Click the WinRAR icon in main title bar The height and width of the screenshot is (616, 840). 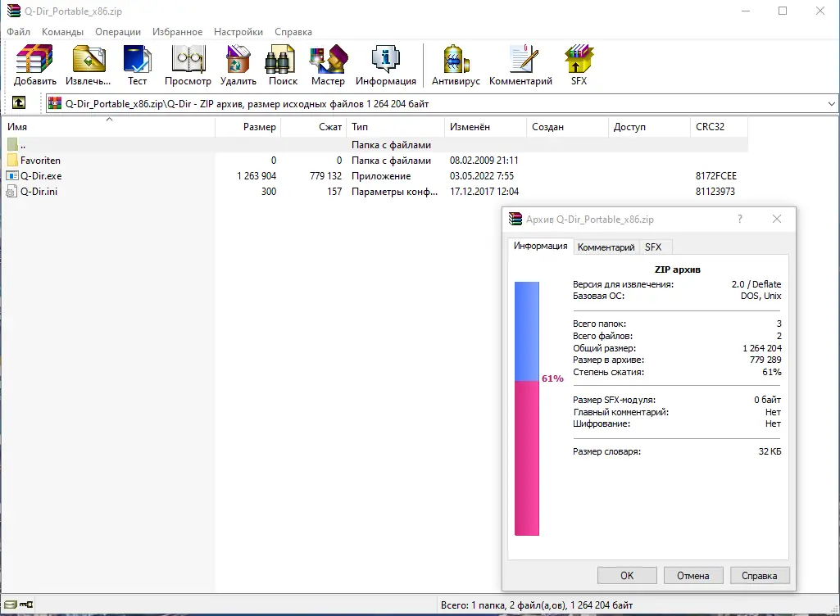pyautogui.click(x=13, y=11)
